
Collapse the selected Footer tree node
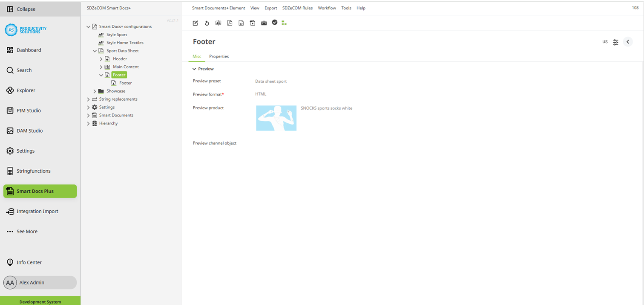(x=101, y=75)
